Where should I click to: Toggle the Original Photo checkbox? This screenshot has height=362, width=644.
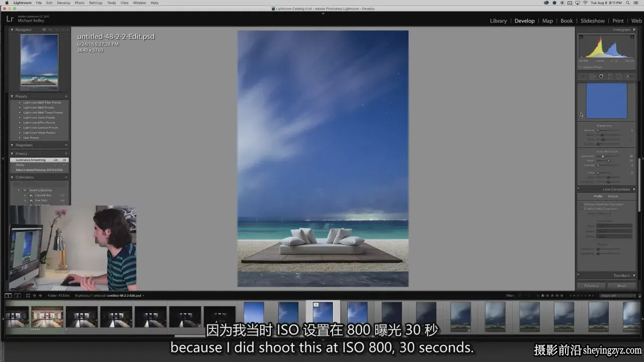[x=581, y=67]
